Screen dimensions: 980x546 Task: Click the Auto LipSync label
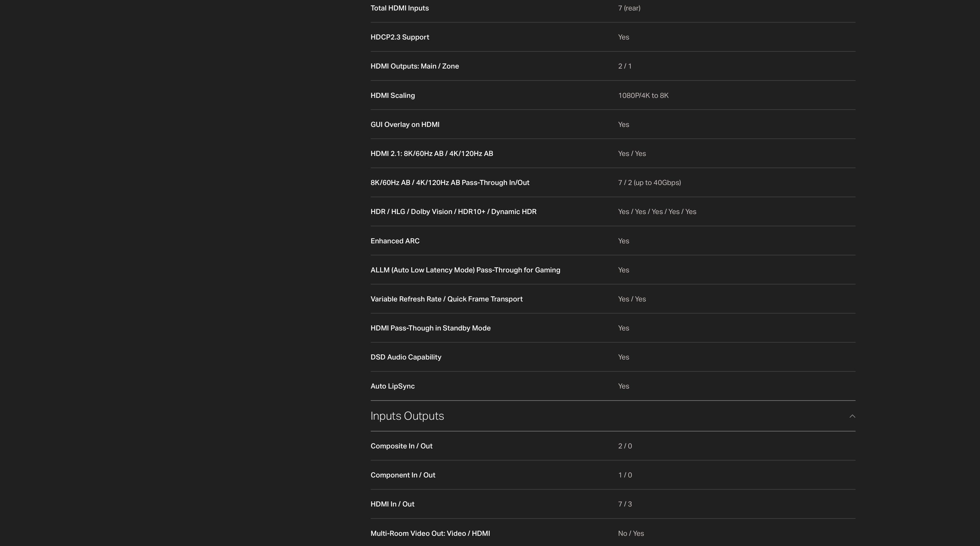(392, 386)
